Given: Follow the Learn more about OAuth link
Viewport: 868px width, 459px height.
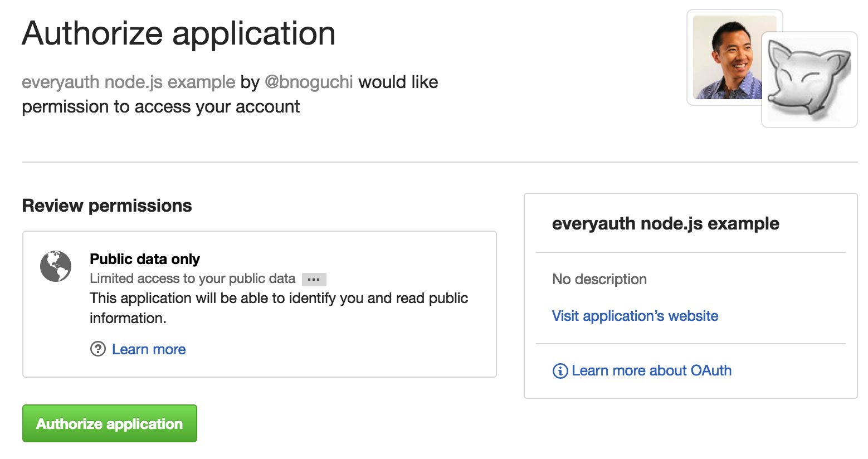Looking at the screenshot, I should (x=651, y=370).
